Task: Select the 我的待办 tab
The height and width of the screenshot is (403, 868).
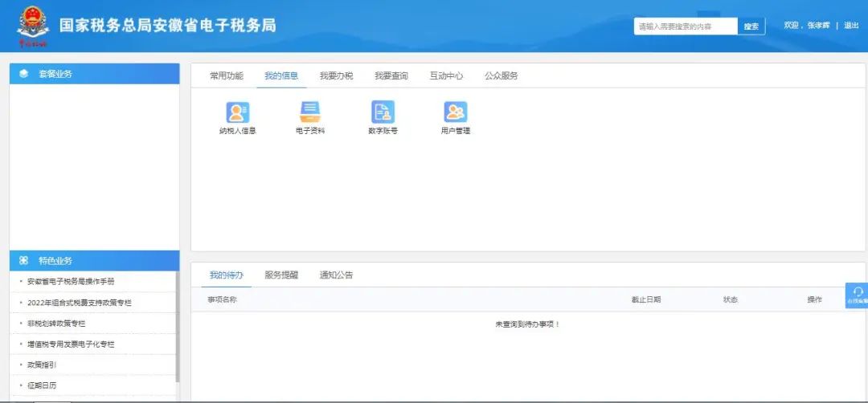Action: (x=227, y=275)
